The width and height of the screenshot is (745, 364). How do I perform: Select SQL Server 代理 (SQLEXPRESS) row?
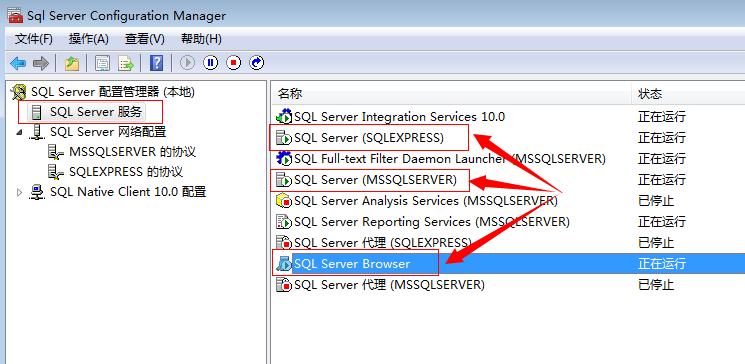(x=383, y=243)
